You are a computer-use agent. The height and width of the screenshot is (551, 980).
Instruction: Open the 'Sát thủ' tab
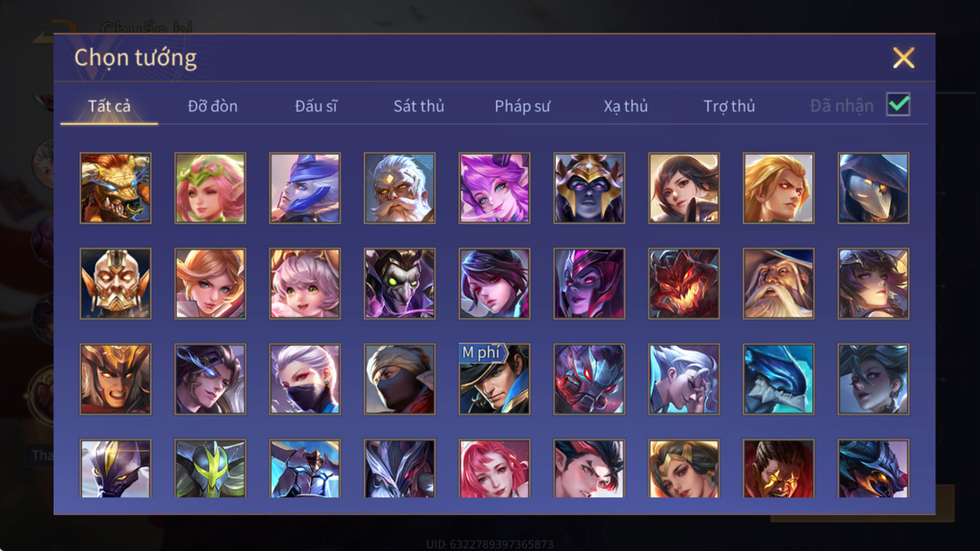419,106
